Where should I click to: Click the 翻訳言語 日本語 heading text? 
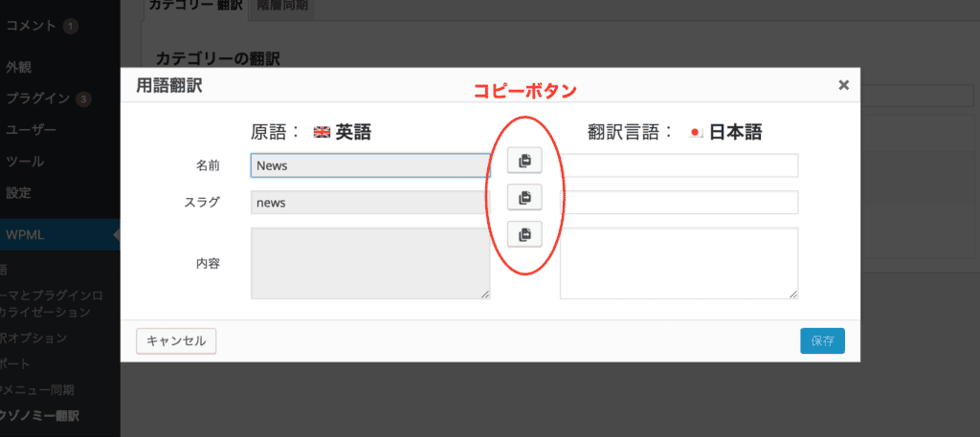(x=675, y=132)
